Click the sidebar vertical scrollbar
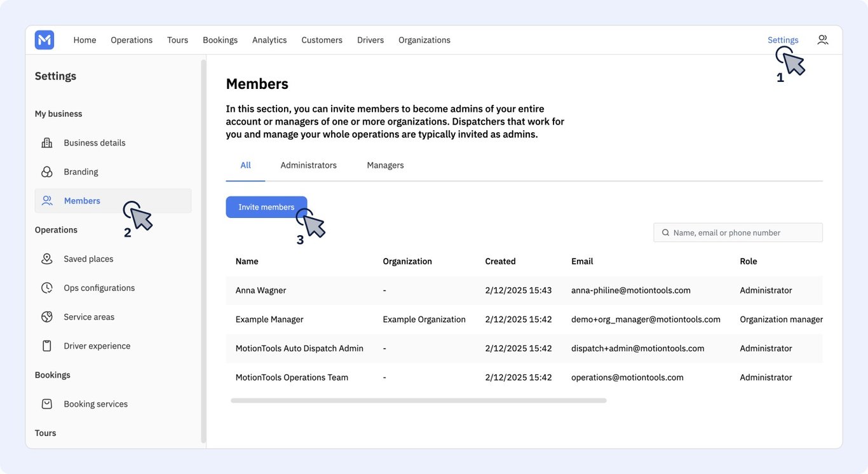 [203, 251]
